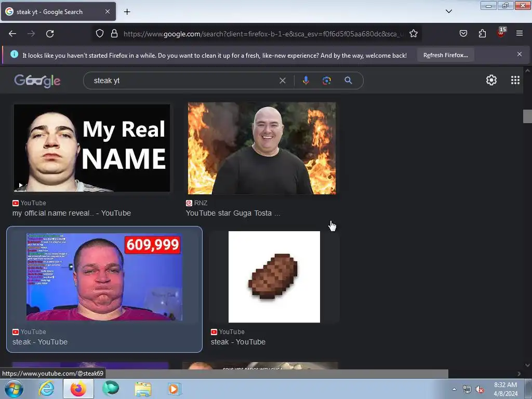The image size is (532, 399).
Task: Click the address bar URL
Action: (x=263, y=34)
